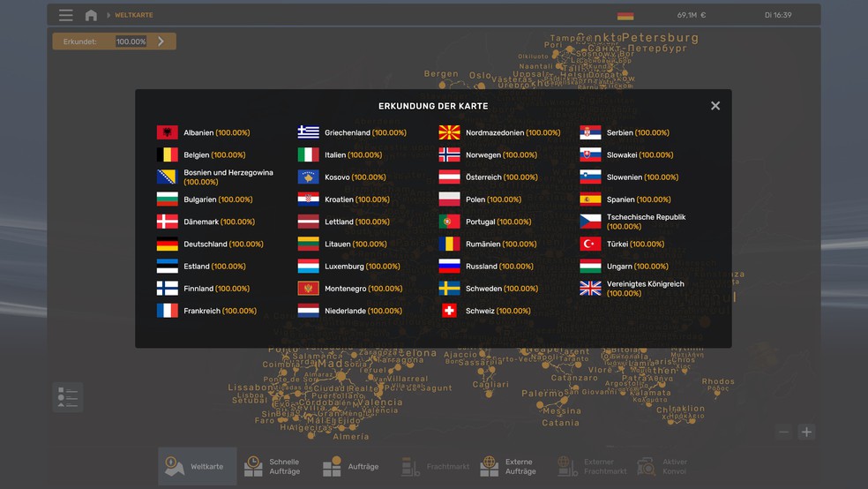Click the home icon in top bar
Viewport: 868px width, 489px height.
click(x=91, y=15)
